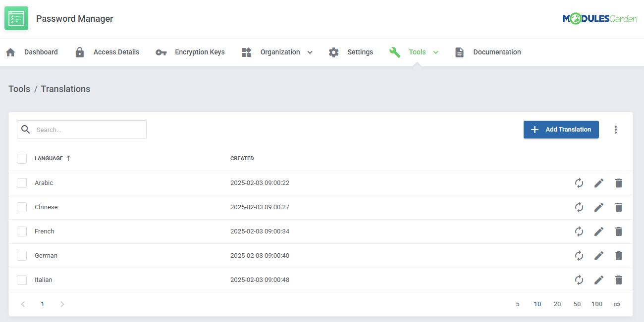The height and width of the screenshot is (322, 644).
Task: Click the French created date 2025-02-03 09:00:34
Action: 260,231
